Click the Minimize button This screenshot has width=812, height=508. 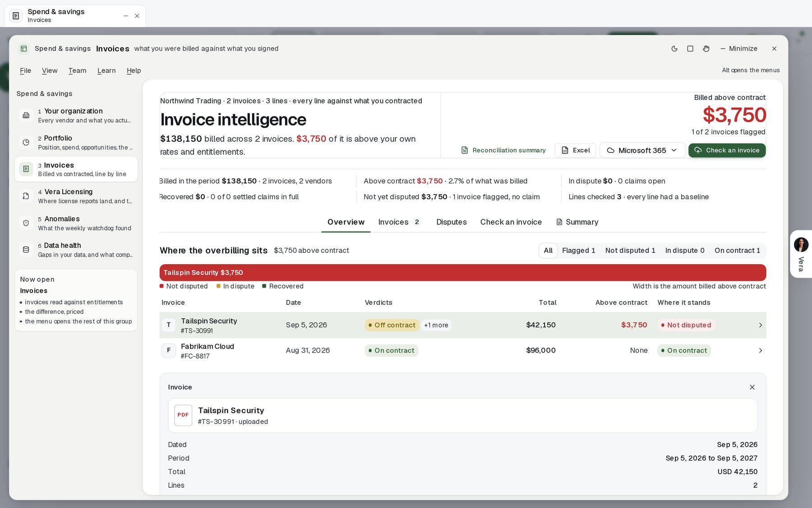(x=739, y=49)
